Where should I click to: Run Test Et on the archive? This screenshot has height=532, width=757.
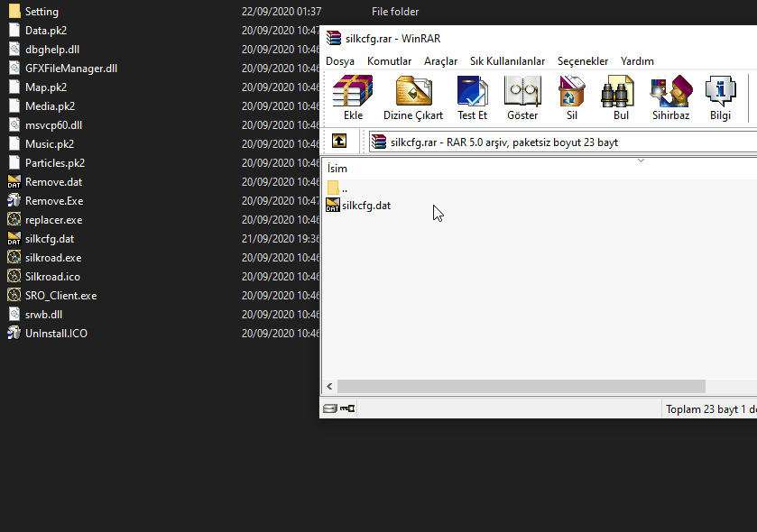pyautogui.click(x=472, y=97)
